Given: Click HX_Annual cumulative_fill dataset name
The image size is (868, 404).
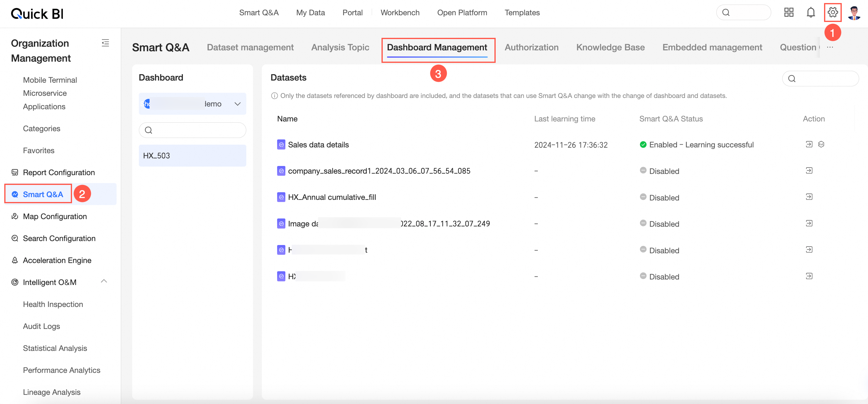Looking at the screenshot, I should click(x=332, y=197).
